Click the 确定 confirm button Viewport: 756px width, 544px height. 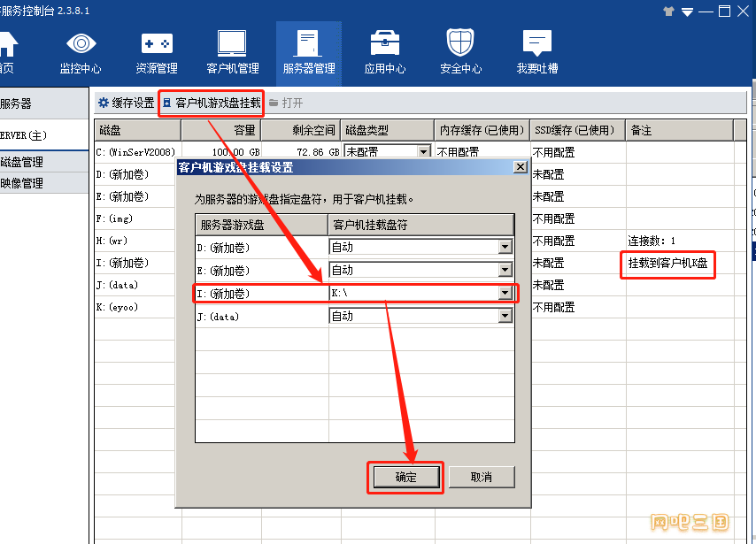406,477
